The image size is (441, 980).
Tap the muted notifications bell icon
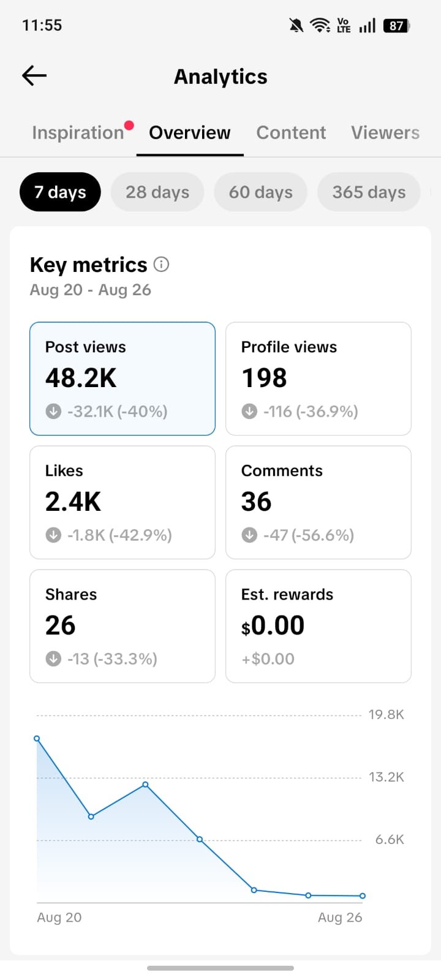point(296,25)
